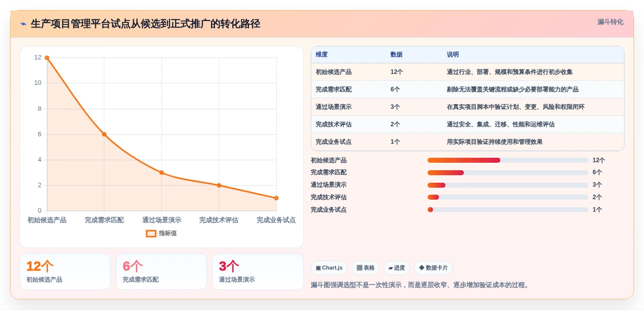The width and height of the screenshot is (644, 310).
Task: Click the 说明 column header
Action: coord(453,54)
